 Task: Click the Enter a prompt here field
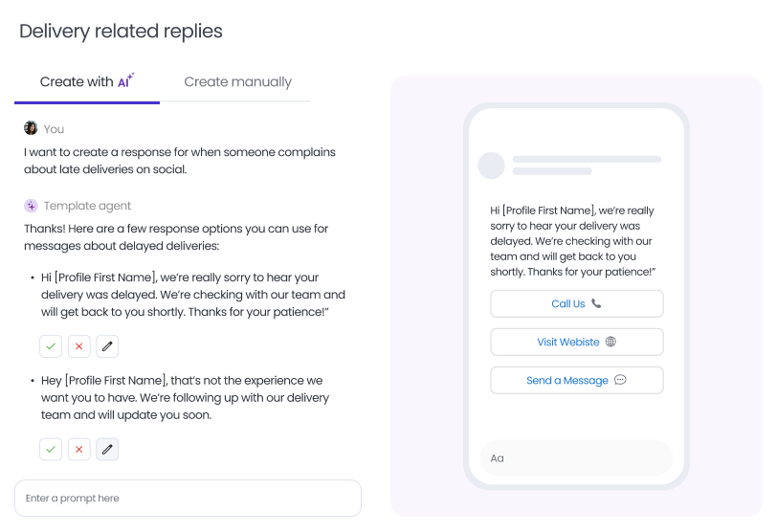pyautogui.click(x=188, y=499)
